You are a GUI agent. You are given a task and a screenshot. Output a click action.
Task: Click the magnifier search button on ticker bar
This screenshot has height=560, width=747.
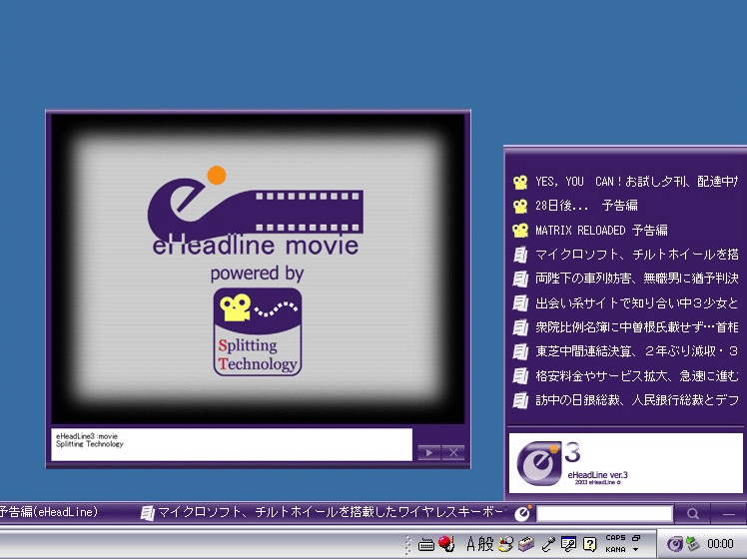693,514
